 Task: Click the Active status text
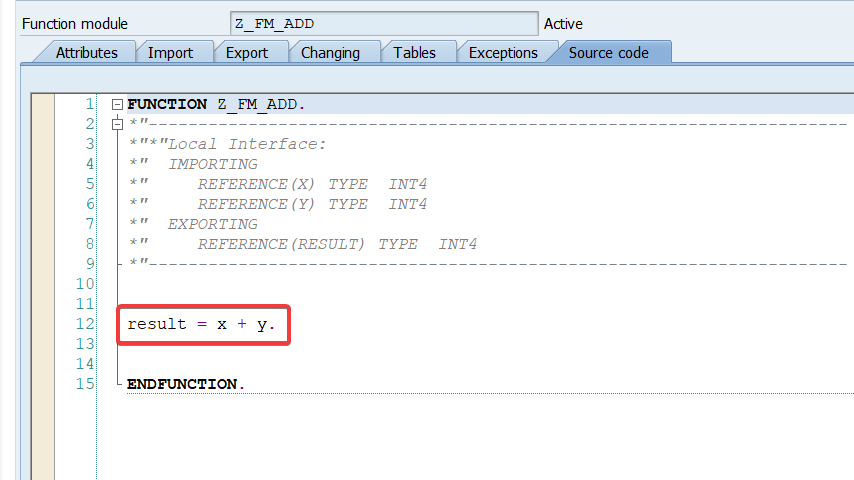click(563, 24)
